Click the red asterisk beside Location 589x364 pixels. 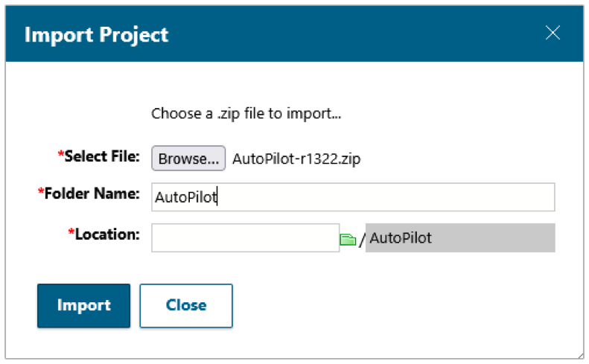click(x=71, y=233)
